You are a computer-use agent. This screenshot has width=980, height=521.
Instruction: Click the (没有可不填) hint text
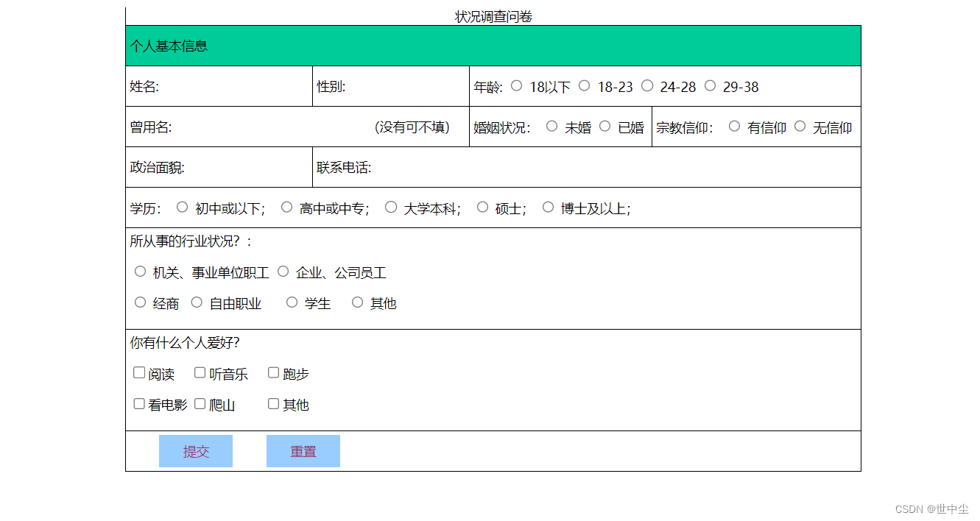tap(412, 127)
